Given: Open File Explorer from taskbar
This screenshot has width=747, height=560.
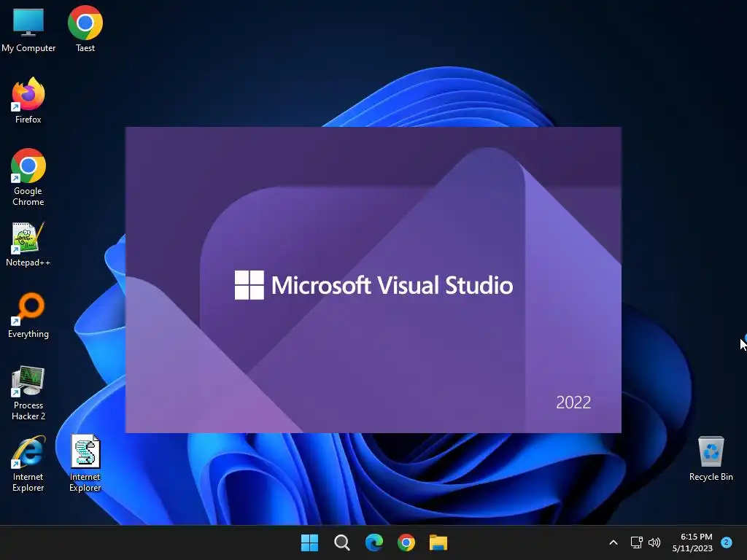Looking at the screenshot, I should click(438, 542).
